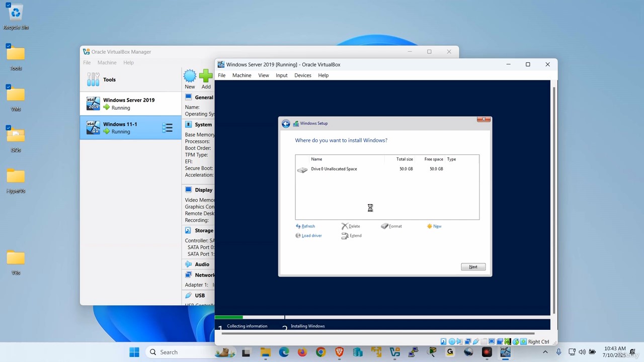Click the green installation progress bar
644x362 pixels.
[x=229, y=317]
